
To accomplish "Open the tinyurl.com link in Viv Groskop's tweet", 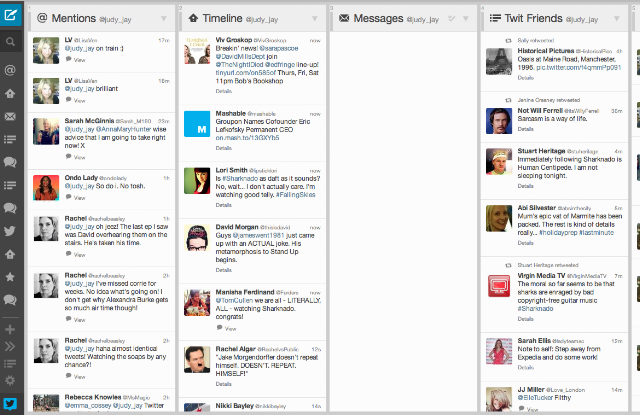I will pyautogui.click(x=246, y=73).
